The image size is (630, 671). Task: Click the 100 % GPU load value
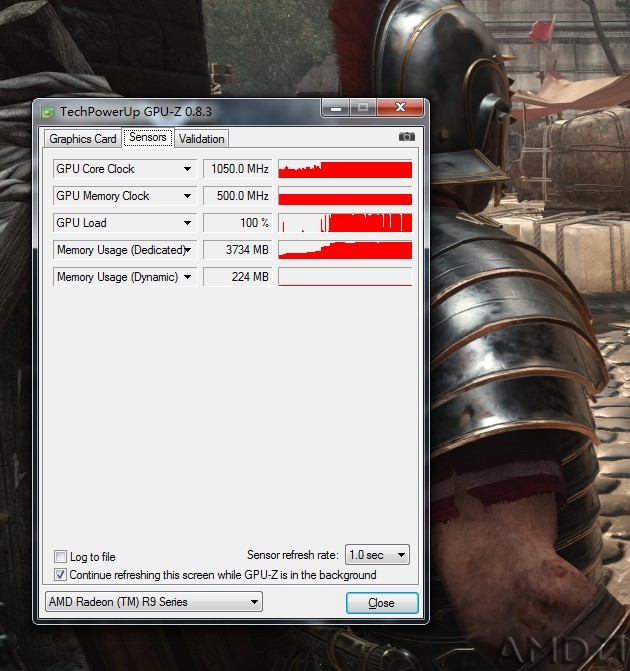(238, 223)
